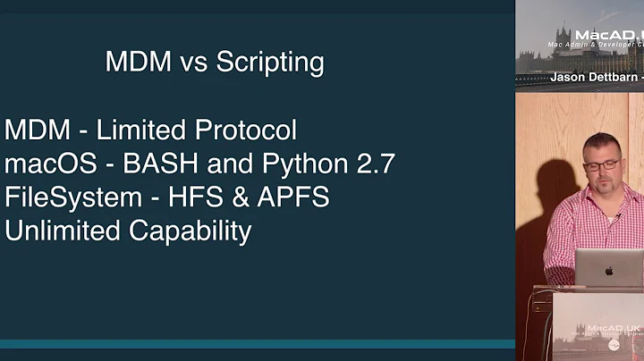The width and height of the screenshot is (644, 361).
Task: Click the FileSystem - HFS & APFS line
Action: [166, 197]
